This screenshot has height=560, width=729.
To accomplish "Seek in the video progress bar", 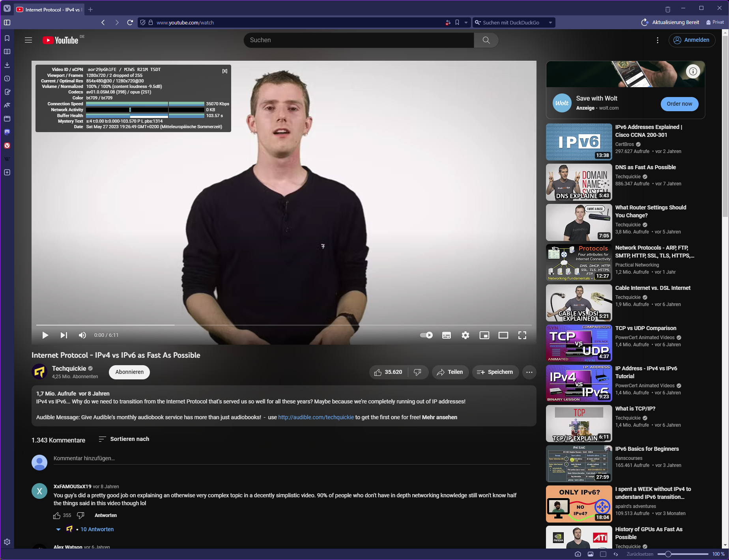I will click(x=284, y=325).
